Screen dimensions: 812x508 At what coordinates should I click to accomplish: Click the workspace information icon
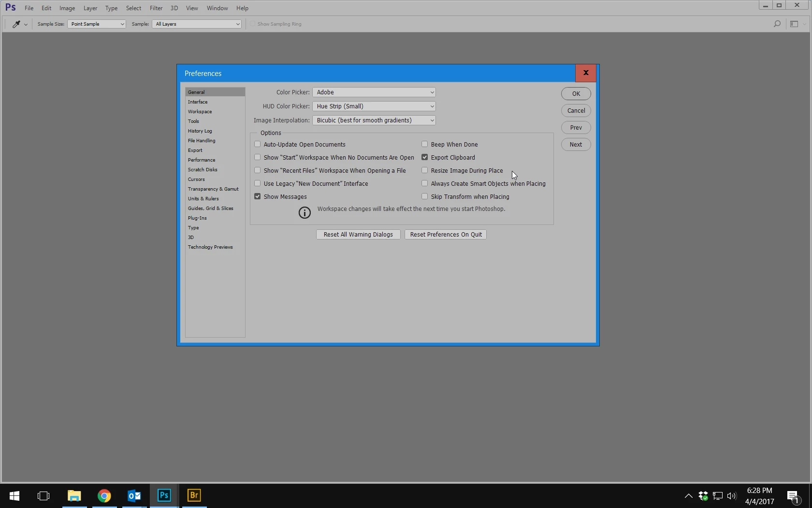tap(304, 212)
